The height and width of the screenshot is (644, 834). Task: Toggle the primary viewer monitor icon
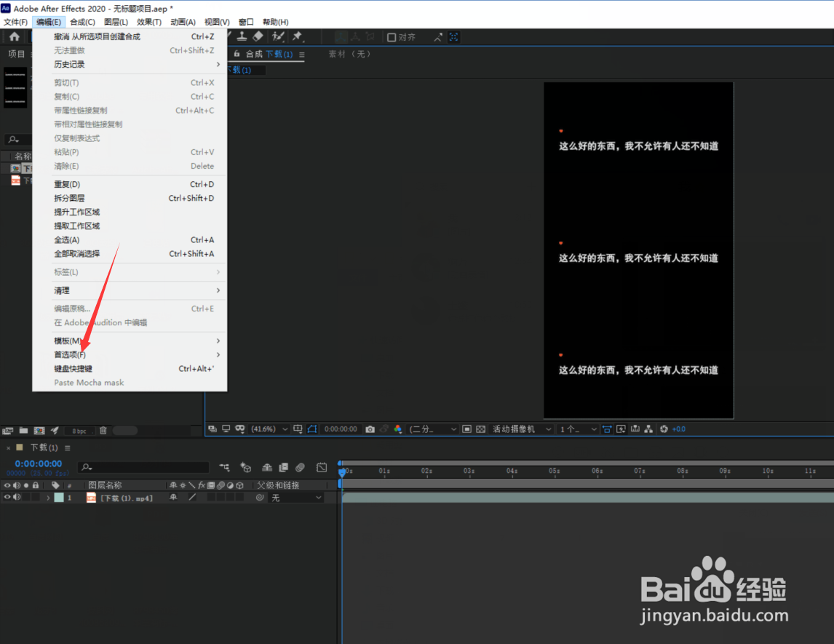(226, 429)
